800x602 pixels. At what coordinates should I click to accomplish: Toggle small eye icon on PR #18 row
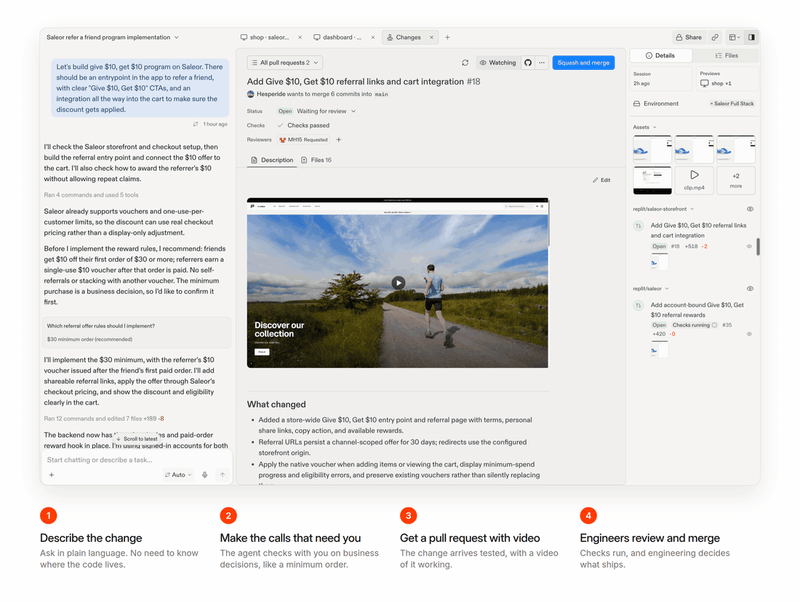(x=749, y=246)
